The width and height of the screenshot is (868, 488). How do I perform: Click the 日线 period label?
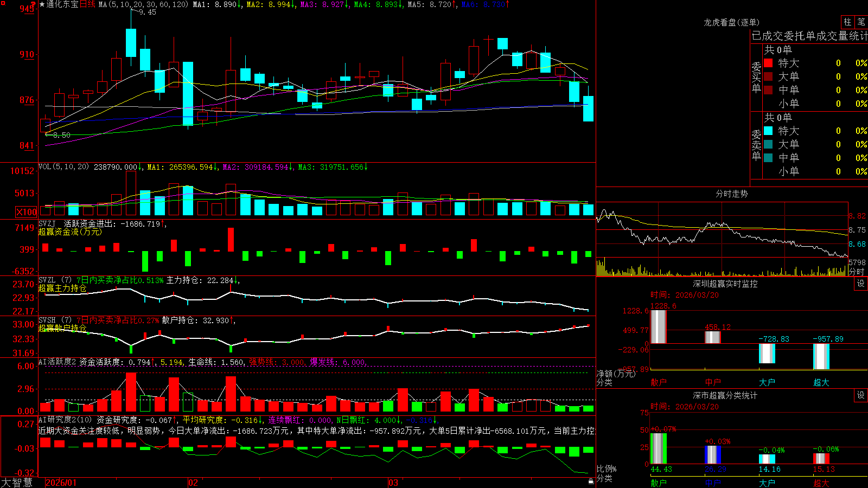pyautogui.click(x=87, y=4)
